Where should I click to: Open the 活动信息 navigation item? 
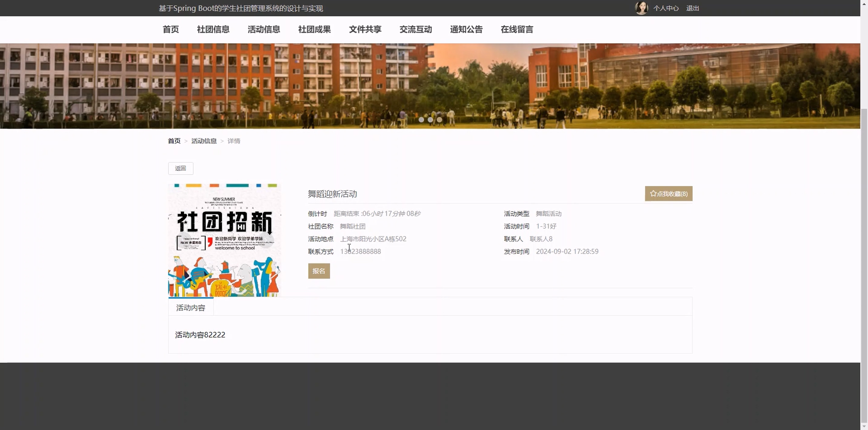click(264, 29)
